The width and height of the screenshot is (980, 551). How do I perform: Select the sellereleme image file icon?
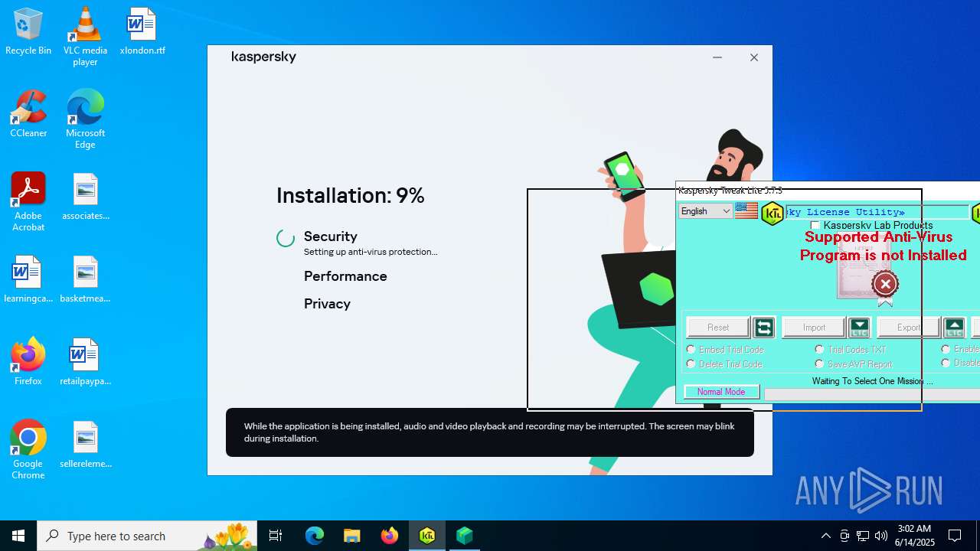click(85, 445)
